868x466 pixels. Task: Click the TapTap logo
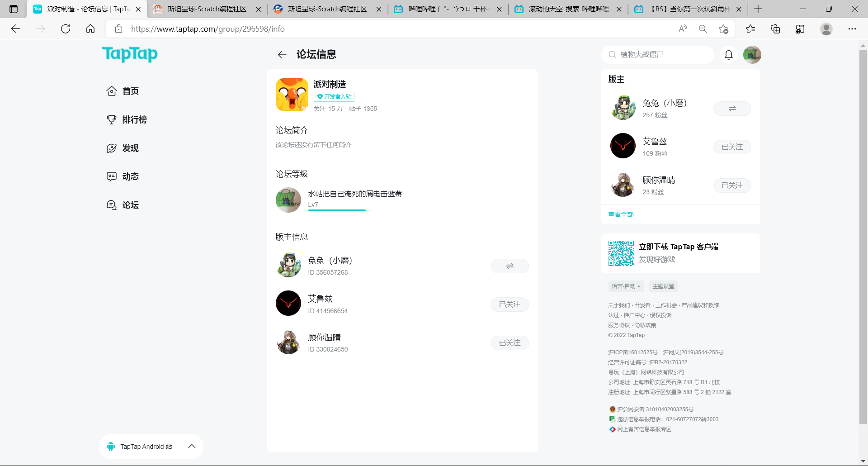tap(130, 54)
